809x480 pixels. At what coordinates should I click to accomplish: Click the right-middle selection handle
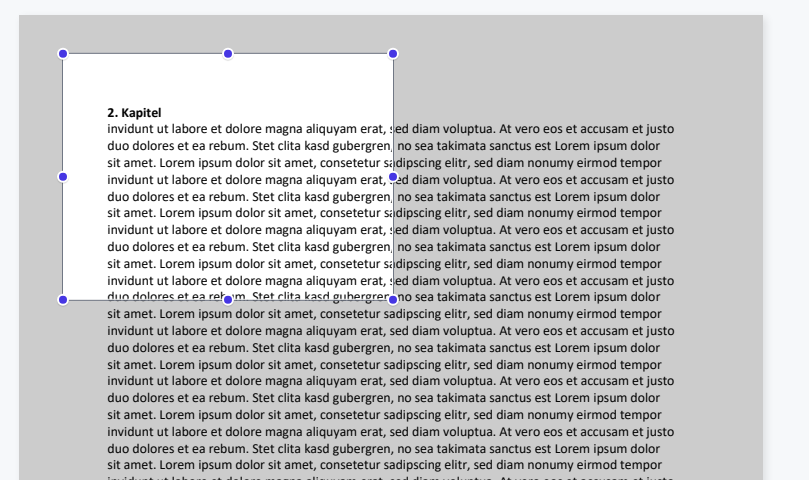(393, 177)
